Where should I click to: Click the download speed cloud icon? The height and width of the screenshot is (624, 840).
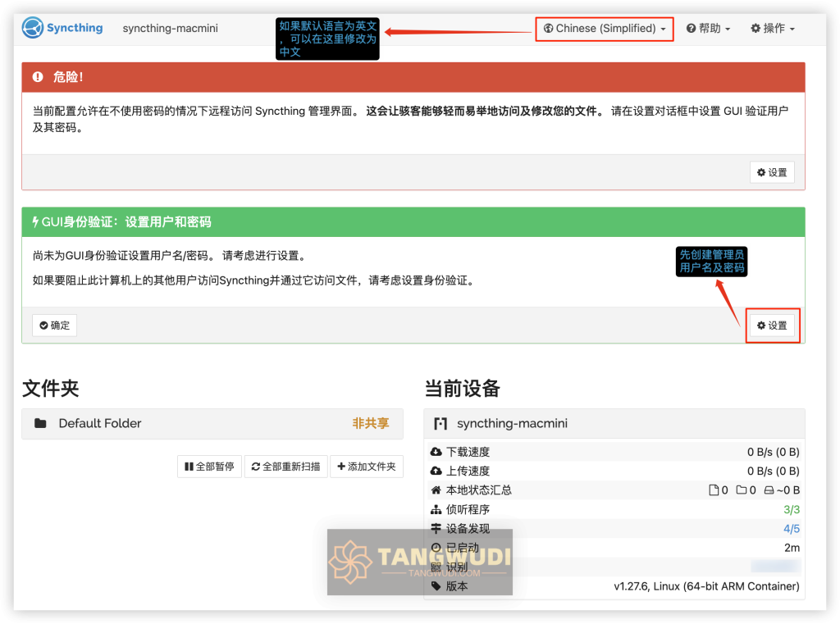pos(435,451)
